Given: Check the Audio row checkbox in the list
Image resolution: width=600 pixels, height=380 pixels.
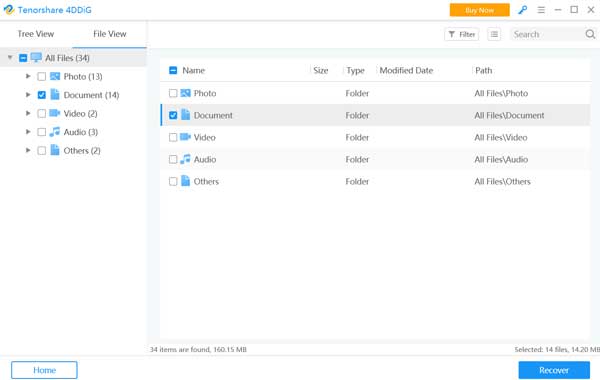Looking at the screenshot, I should (173, 159).
